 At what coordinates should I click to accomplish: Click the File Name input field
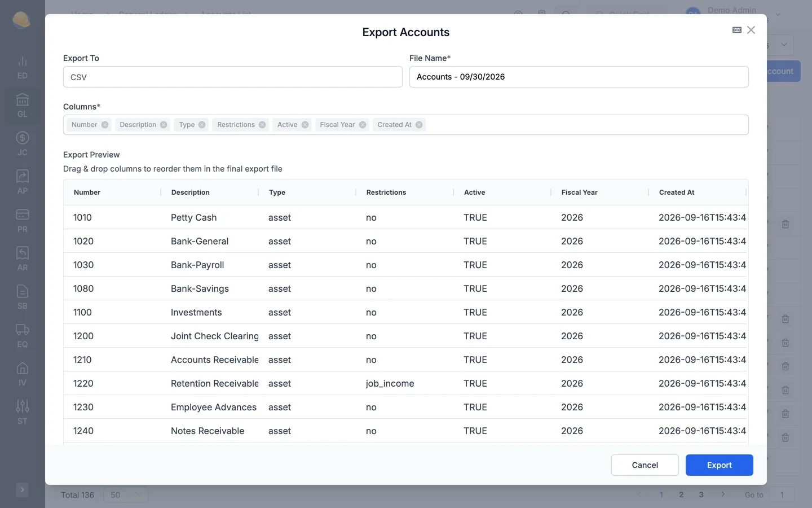pyautogui.click(x=579, y=77)
